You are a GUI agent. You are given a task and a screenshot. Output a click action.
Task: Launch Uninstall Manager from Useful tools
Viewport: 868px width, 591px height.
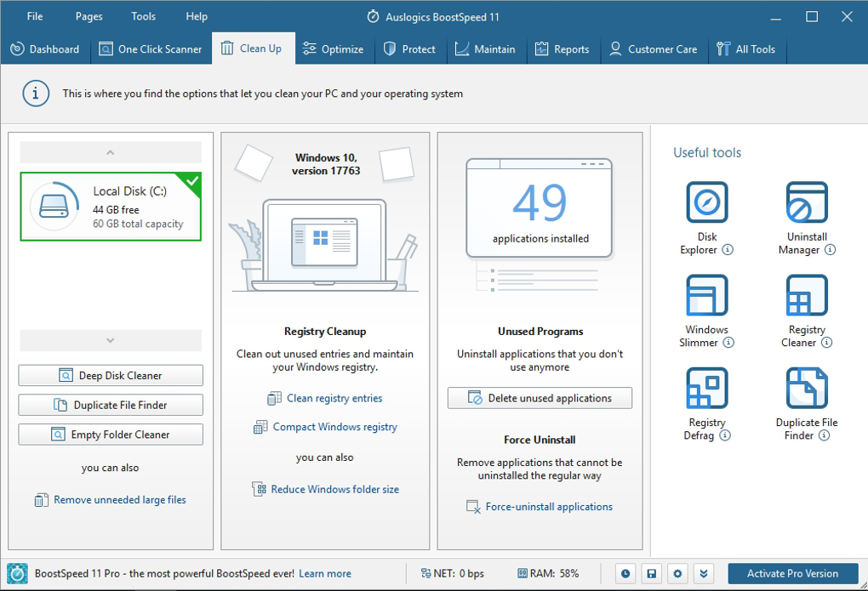(x=807, y=202)
